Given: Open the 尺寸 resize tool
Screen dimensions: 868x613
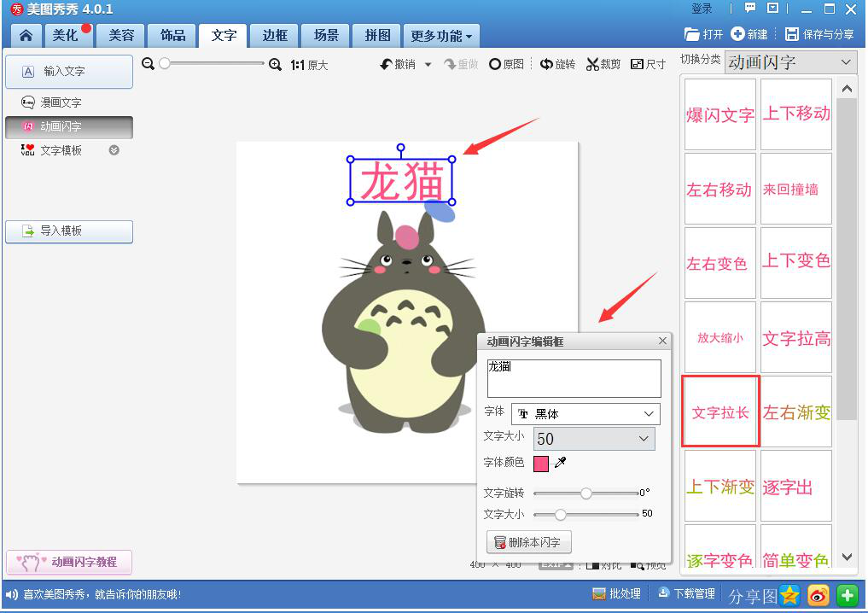Looking at the screenshot, I should point(649,64).
